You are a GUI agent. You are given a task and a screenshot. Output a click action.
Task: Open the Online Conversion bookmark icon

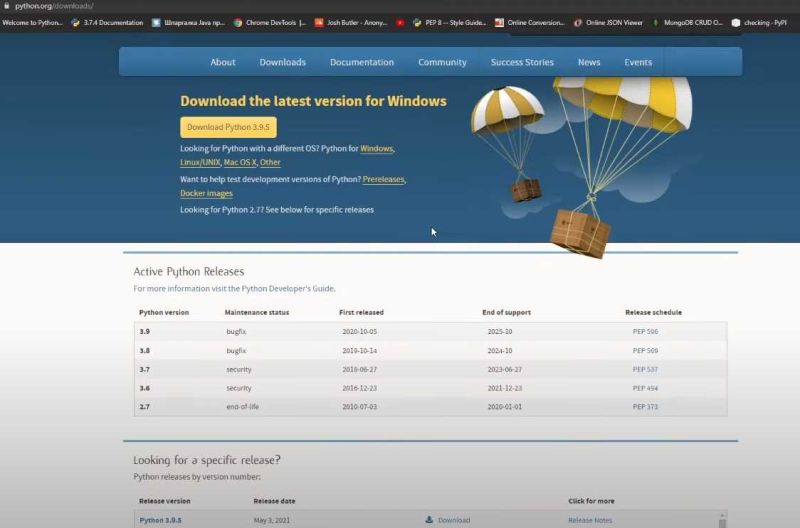click(x=499, y=23)
